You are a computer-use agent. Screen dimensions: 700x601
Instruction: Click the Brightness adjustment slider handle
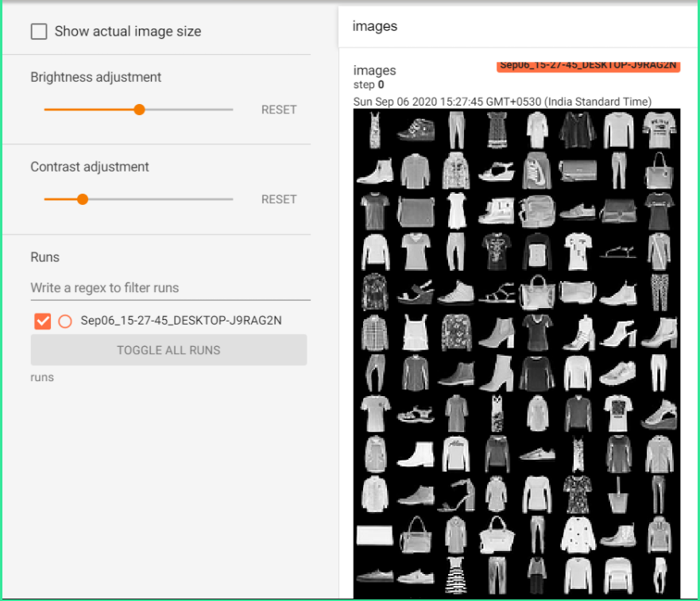[139, 110]
